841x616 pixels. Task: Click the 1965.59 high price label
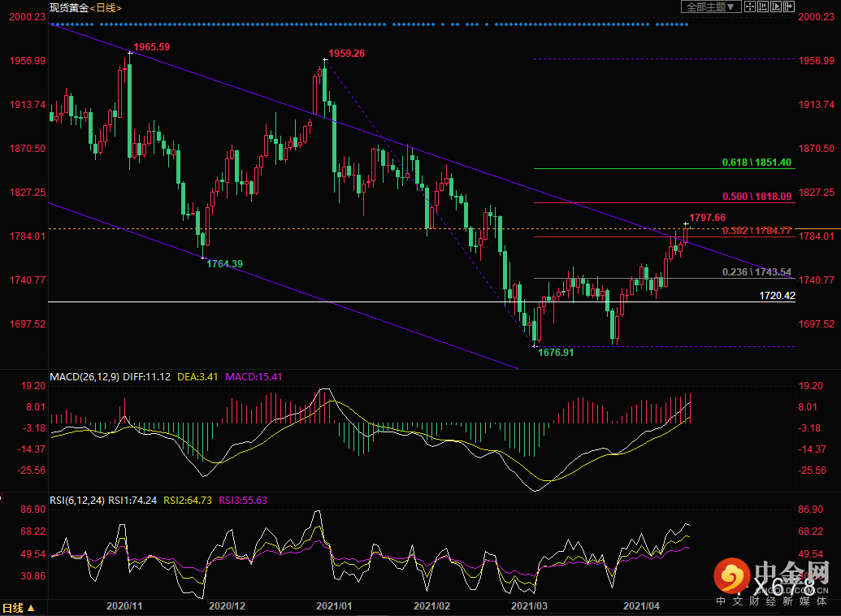click(x=152, y=47)
